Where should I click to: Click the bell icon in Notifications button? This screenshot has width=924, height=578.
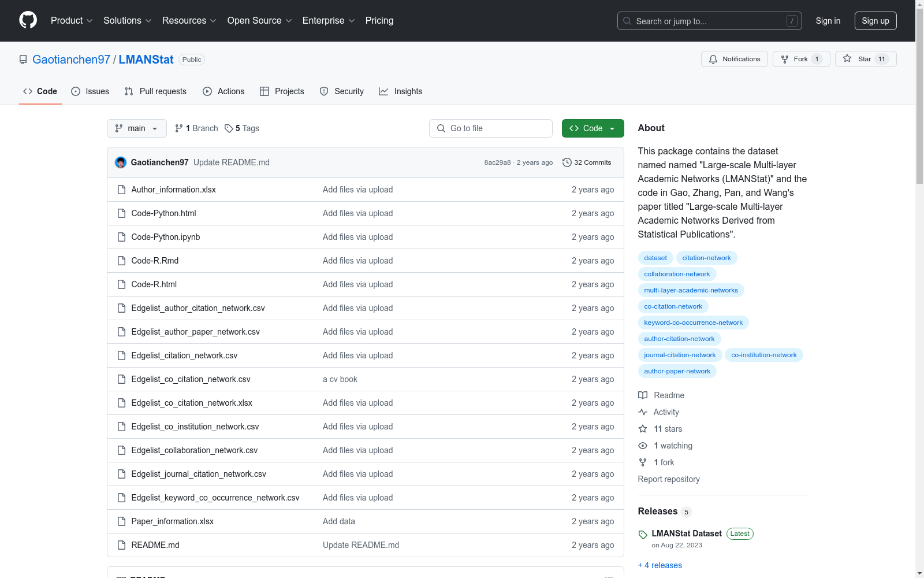(713, 59)
